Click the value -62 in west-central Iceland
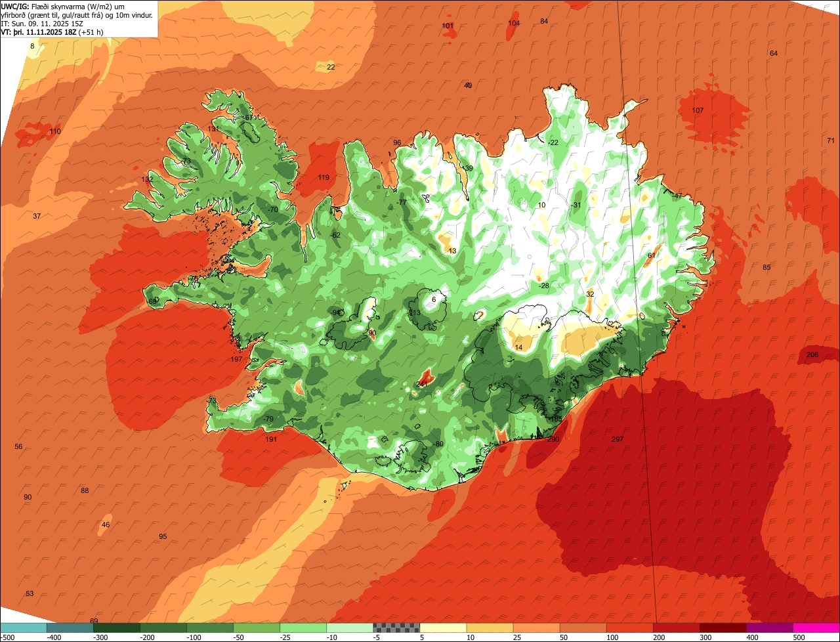Screen dimensions: 840x642 pyautogui.click(x=335, y=235)
